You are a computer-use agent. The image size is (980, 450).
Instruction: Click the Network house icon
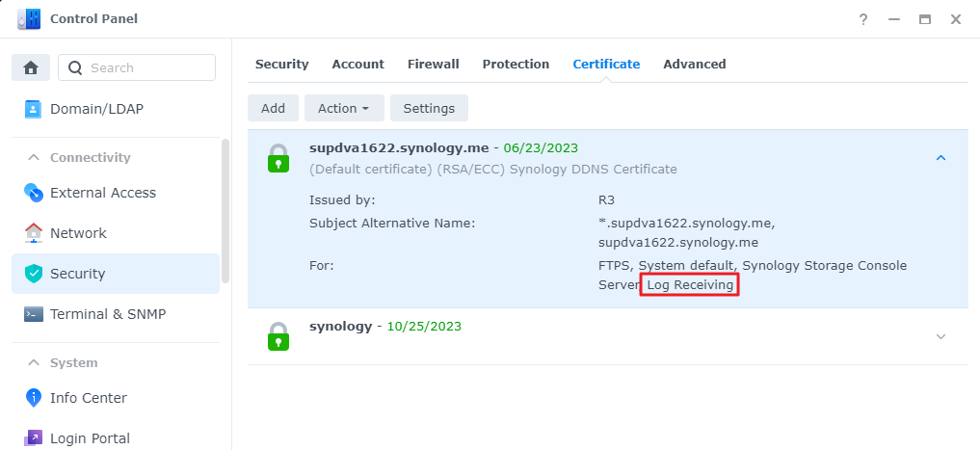click(33, 233)
